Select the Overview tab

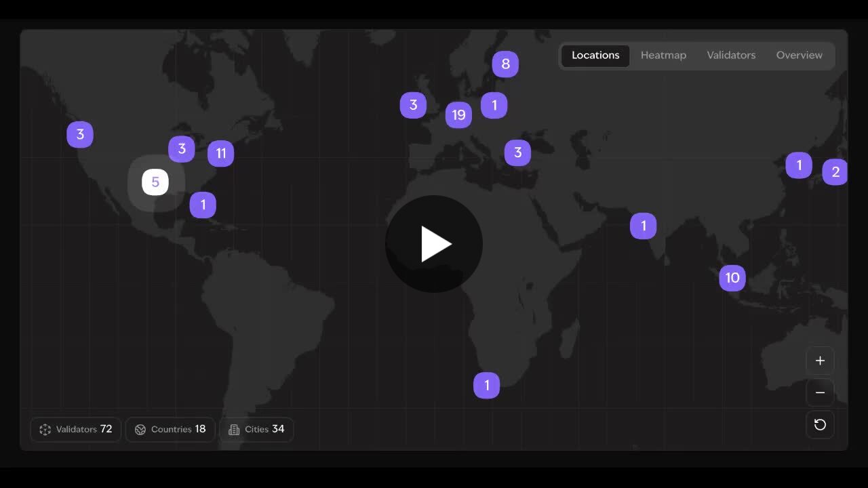799,56
